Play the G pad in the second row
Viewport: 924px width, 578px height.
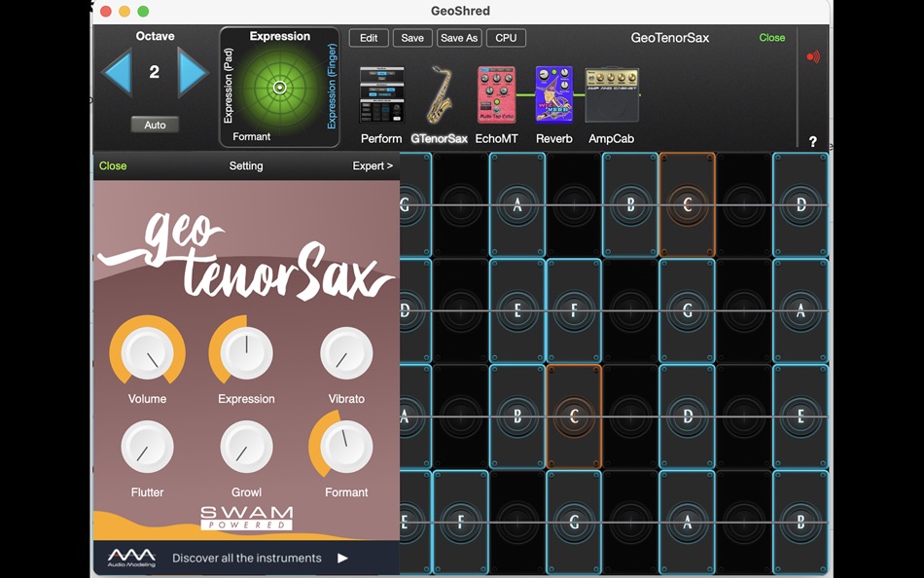coord(687,310)
